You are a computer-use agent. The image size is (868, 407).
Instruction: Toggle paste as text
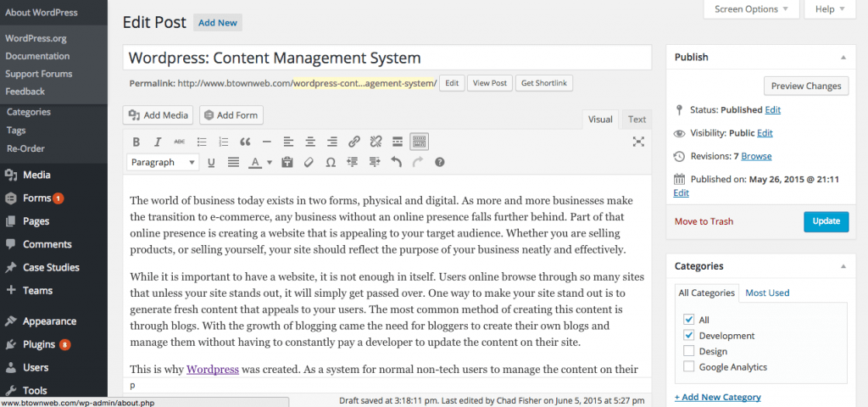(287, 162)
